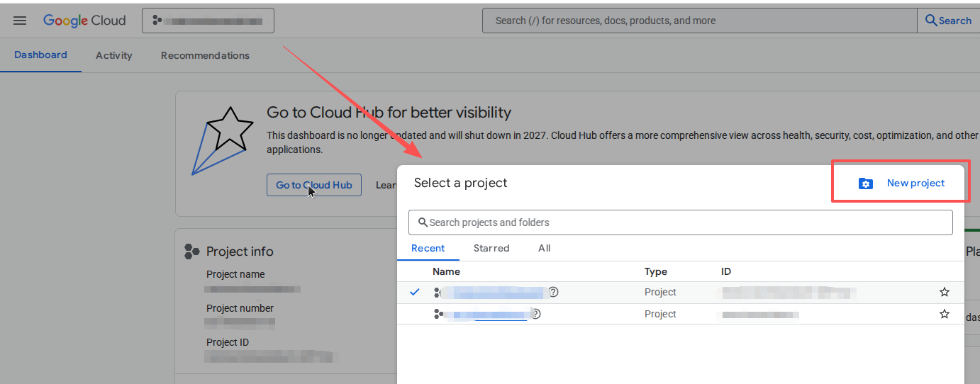Click the New project folder-gear icon
980x384 pixels.
click(x=865, y=183)
